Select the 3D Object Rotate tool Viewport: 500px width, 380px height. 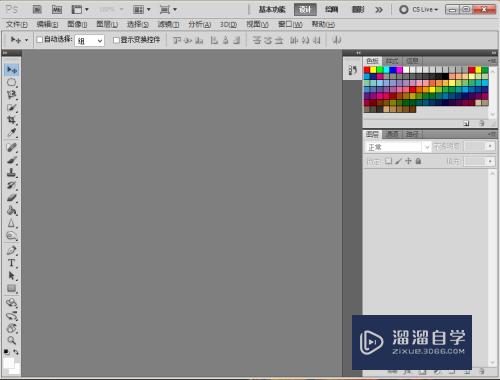coord(12,303)
